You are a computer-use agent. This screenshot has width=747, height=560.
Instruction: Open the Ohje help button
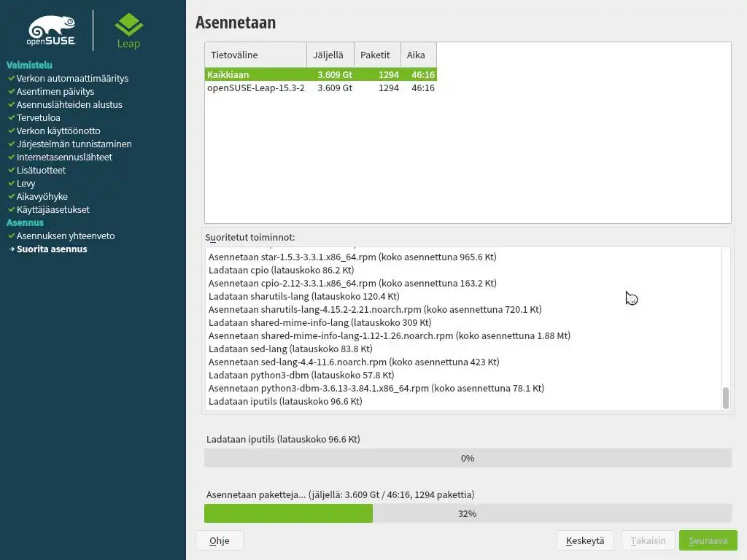pos(219,540)
